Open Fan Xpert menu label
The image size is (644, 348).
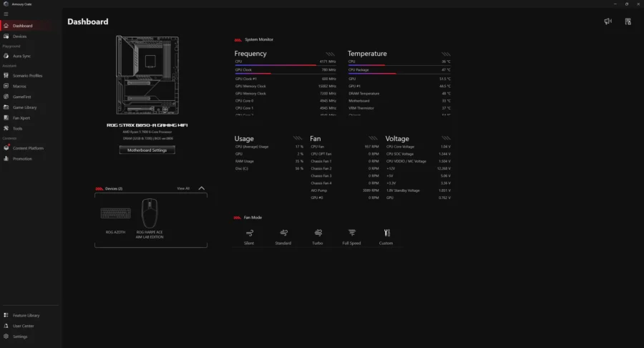[x=21, y=118]
